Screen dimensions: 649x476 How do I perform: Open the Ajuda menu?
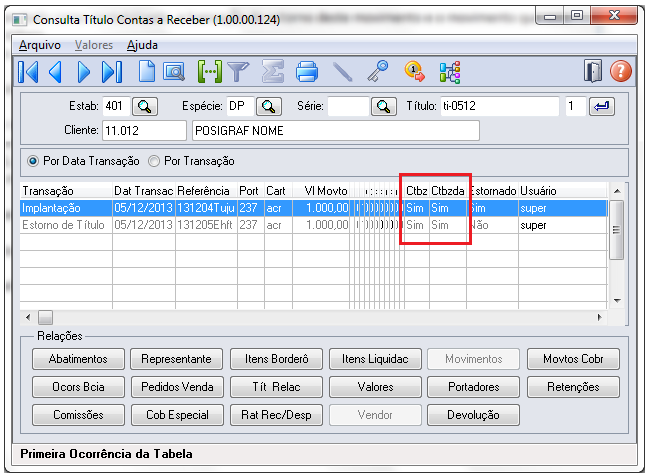point(142,45)
